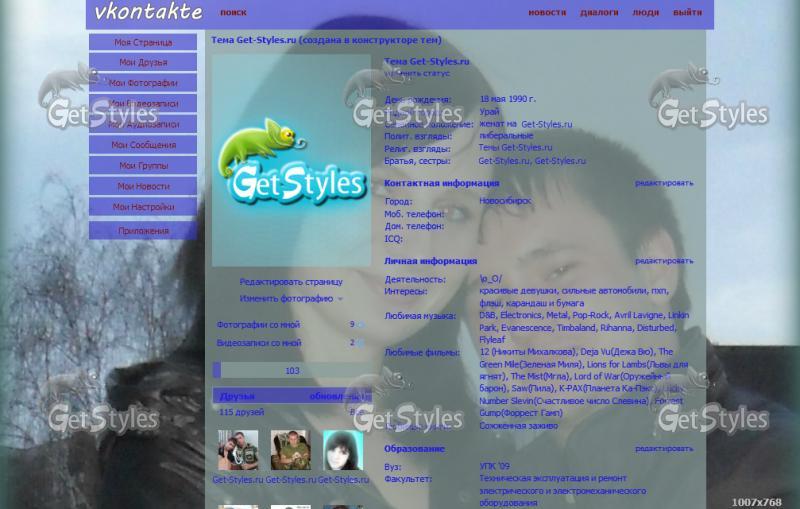Click film link 12 (Никиты Михалкова)
This screenshot has height=509, width=800.
[x=528, y=352]
